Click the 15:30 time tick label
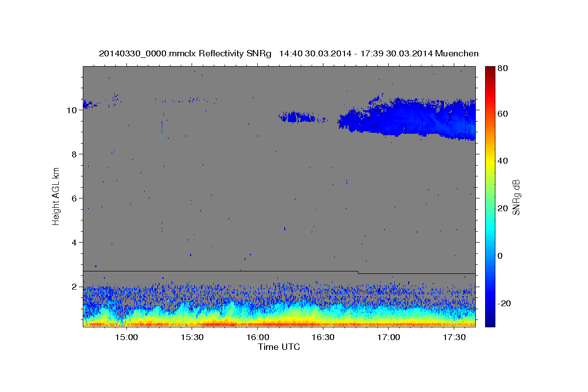Screen dimensions: 588x392 [192, 337]
